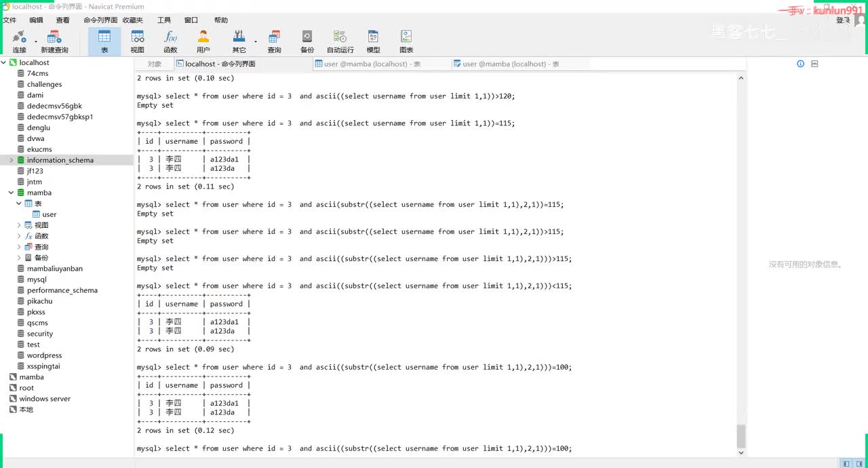Screen dimensions: 868x468
Task: Expand the 视图 views node
Action: pos(19,225)
